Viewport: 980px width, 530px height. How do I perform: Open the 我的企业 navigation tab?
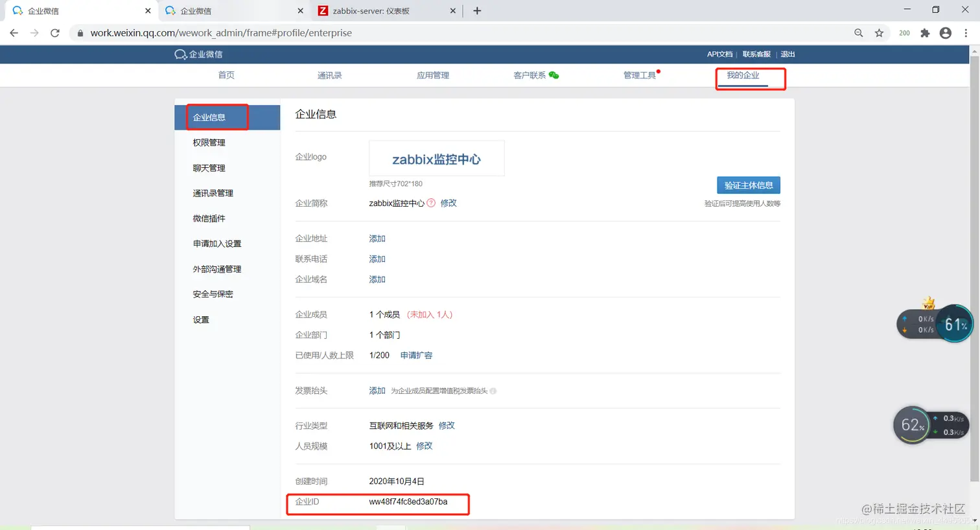tap(743, 75)
